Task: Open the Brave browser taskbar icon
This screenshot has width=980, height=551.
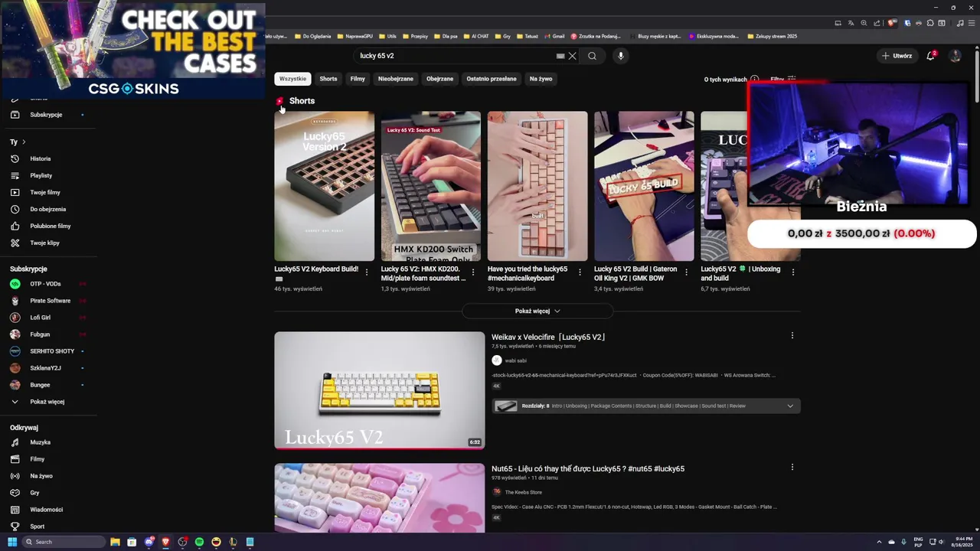Action: pyautogui.click(x=165, y=542)
